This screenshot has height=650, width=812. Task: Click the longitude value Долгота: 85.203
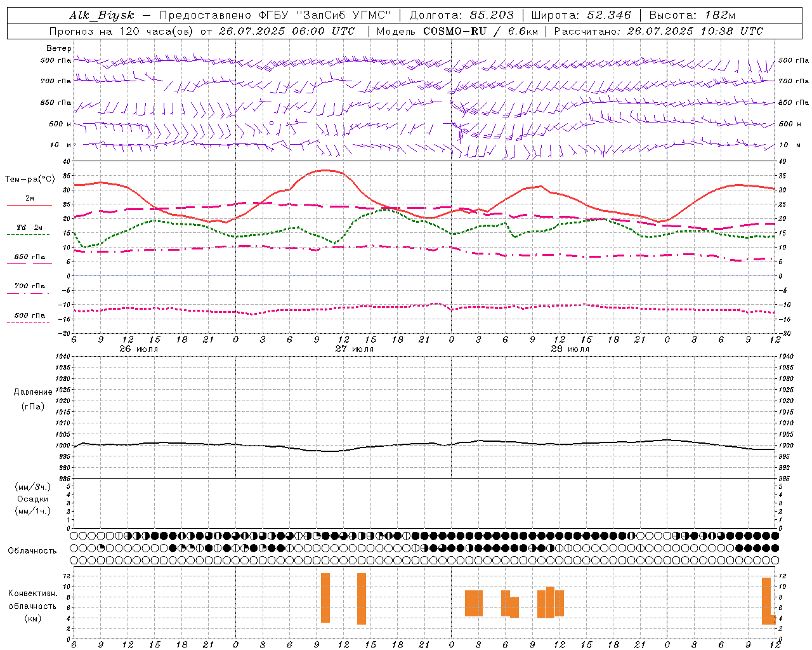pos(461,16)
